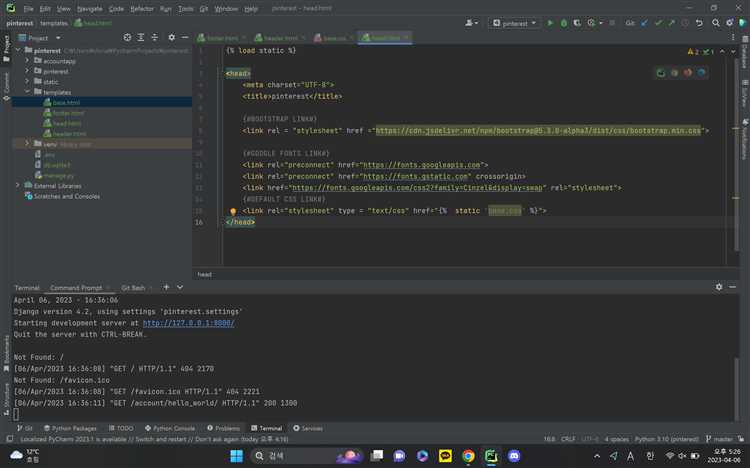This screenshot has height=468, width=750.
Task: Hide the terminal panel with the minus icon
Action: click(732, 287)
